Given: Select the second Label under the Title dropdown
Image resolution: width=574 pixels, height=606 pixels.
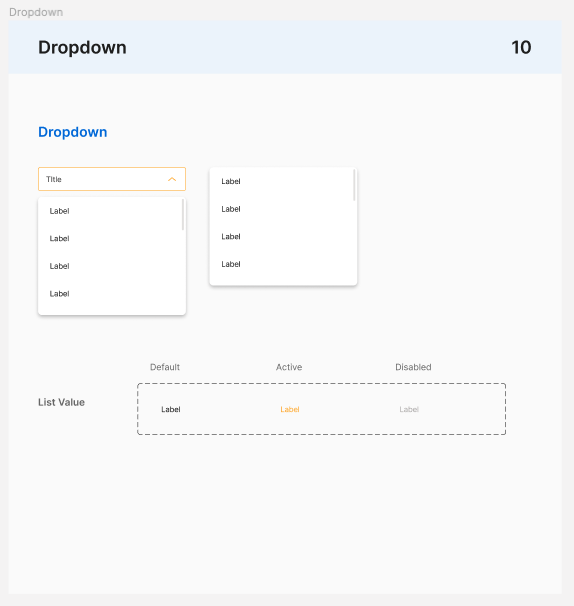Looking at the screenshot, I should pyautogui.click(x=59, y=238).
